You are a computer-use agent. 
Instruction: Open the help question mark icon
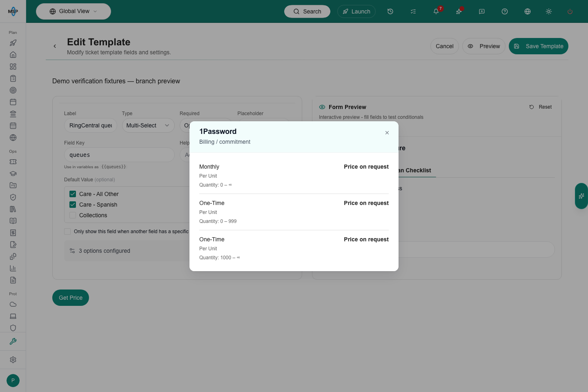click(505, 11)
